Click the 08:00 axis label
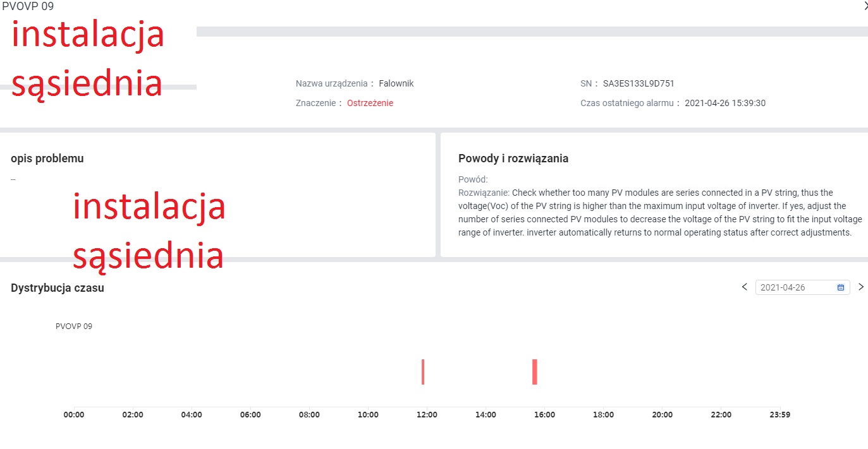This screenshot has height=449, width=868. (x=309, y=415)
